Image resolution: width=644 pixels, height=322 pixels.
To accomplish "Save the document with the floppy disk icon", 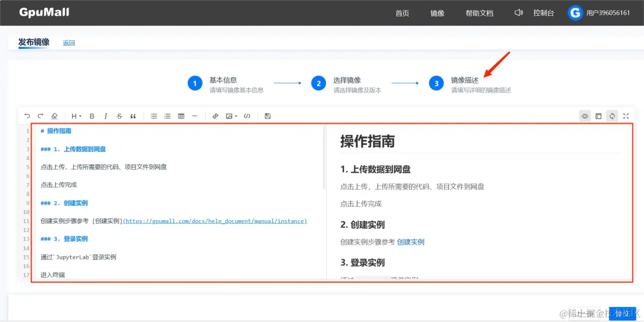I will pyautogui.click(x=268, y=116).
